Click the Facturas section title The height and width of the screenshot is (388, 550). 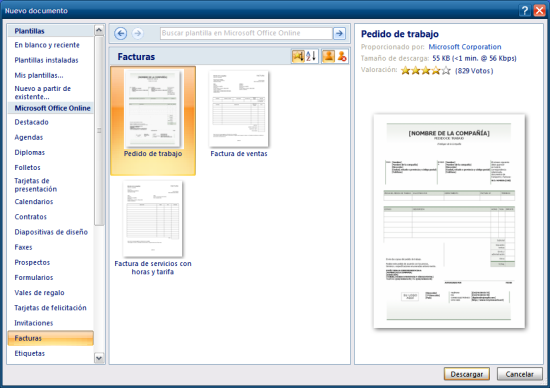coord(136,56)
